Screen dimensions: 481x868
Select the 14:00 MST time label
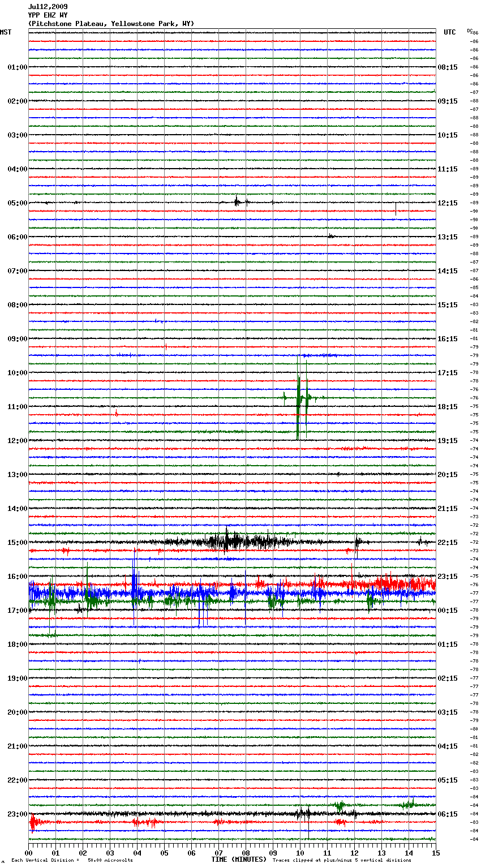tap(18, 509)
